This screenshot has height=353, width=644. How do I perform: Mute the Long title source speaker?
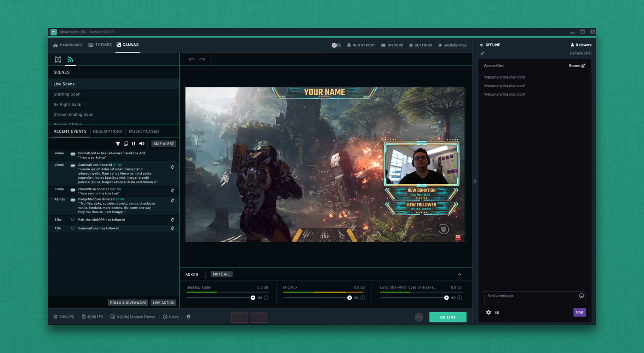[x=453, y=298]
